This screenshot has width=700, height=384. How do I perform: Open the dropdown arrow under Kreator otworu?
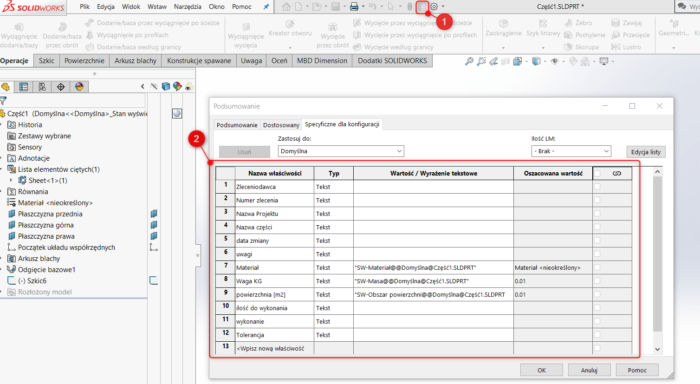[290, 47]
